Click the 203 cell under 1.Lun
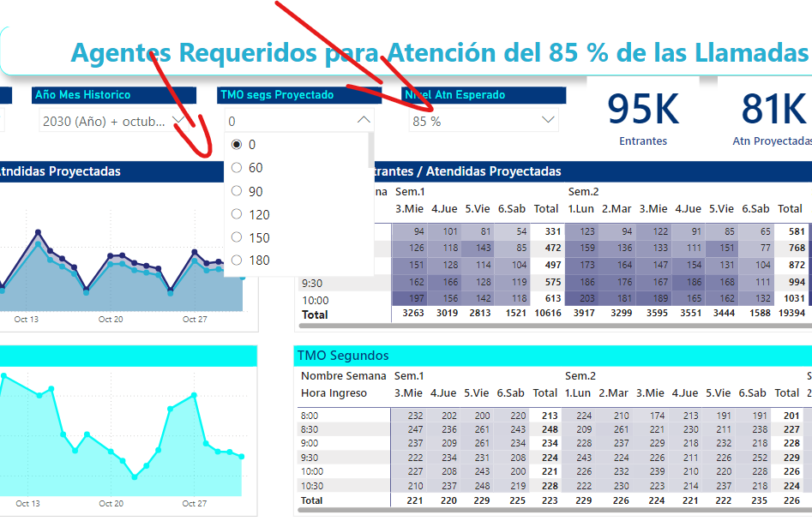The image size is (812, 521). pyautogui.click(x=580, y=298)
